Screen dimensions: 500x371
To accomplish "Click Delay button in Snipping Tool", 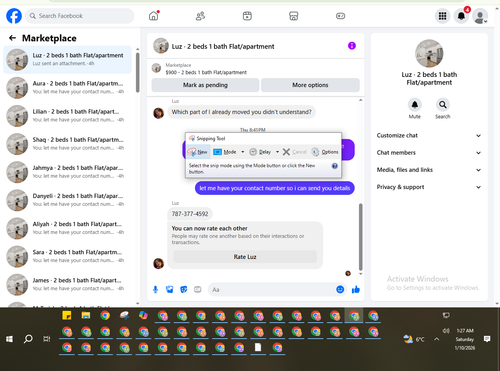I will [x=260, y=152].
